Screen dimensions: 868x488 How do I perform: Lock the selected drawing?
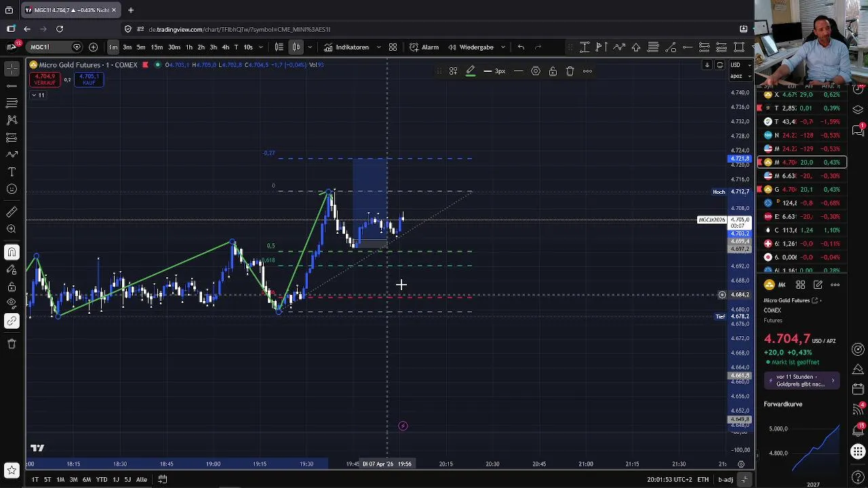coord(553,71)
